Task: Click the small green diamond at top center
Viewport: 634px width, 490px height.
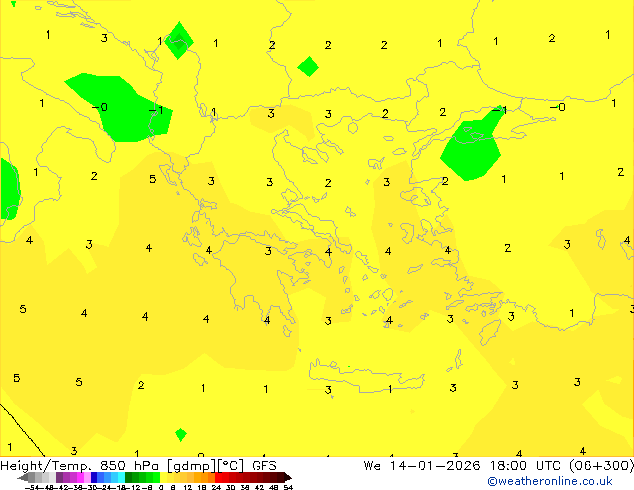Action: click(x=308, y=67)
